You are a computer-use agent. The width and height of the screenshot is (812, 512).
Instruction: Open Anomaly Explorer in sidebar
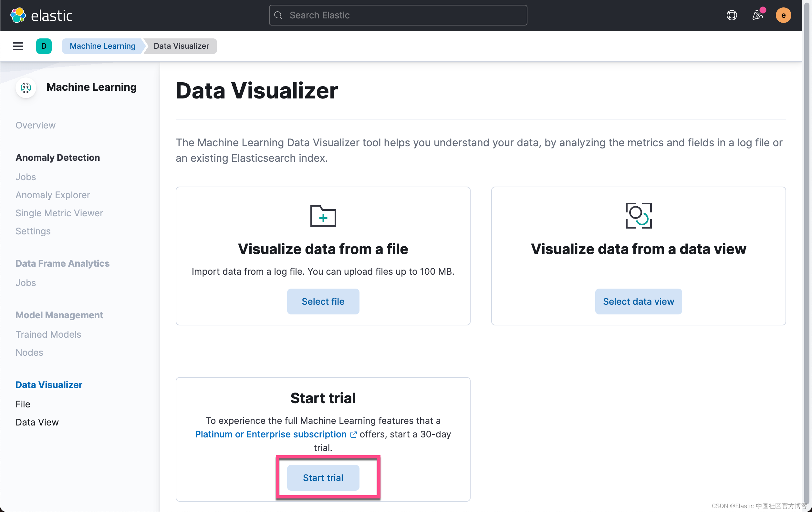53,195
